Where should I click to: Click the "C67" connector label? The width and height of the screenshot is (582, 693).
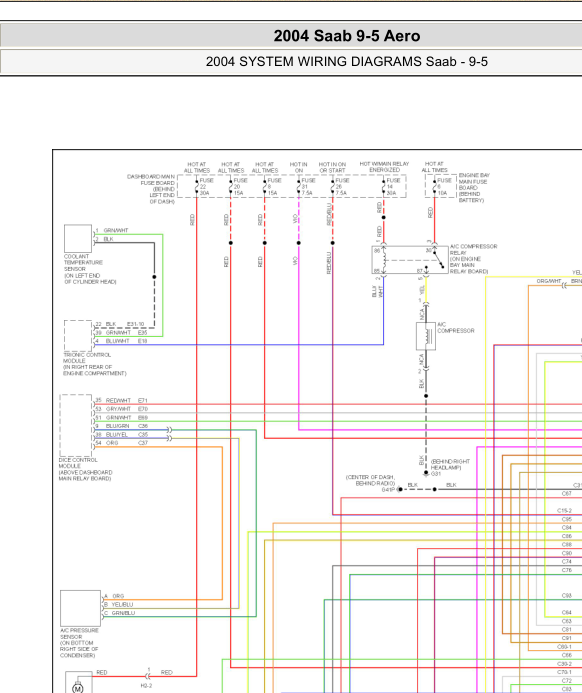567,493
